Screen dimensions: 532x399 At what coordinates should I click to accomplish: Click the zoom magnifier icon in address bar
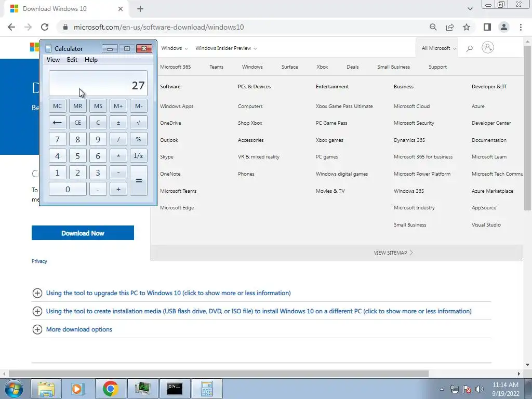(433, 27)
